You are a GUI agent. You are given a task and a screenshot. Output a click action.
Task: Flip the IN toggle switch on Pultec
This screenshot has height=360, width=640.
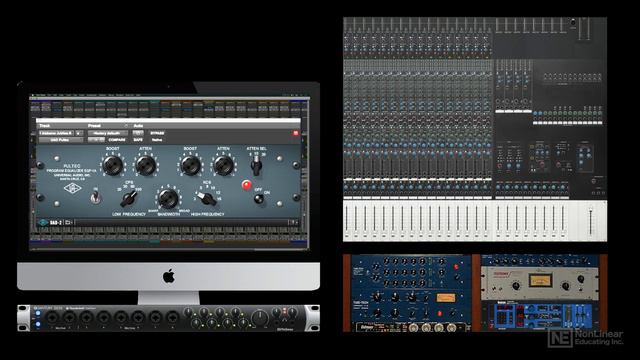pyautogui.click(x=96, y=197)
